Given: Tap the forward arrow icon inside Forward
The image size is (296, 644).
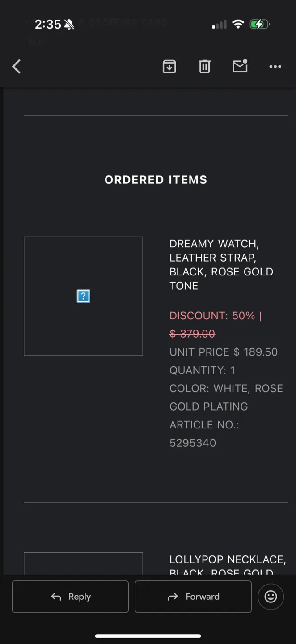Looking at the screenshot, I should 173,597.
